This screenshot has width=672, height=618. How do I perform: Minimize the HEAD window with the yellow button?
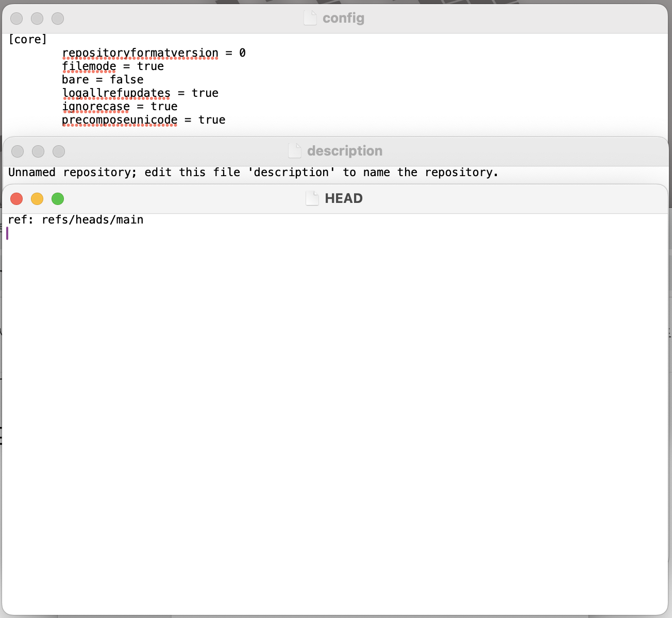coord(37,199)
